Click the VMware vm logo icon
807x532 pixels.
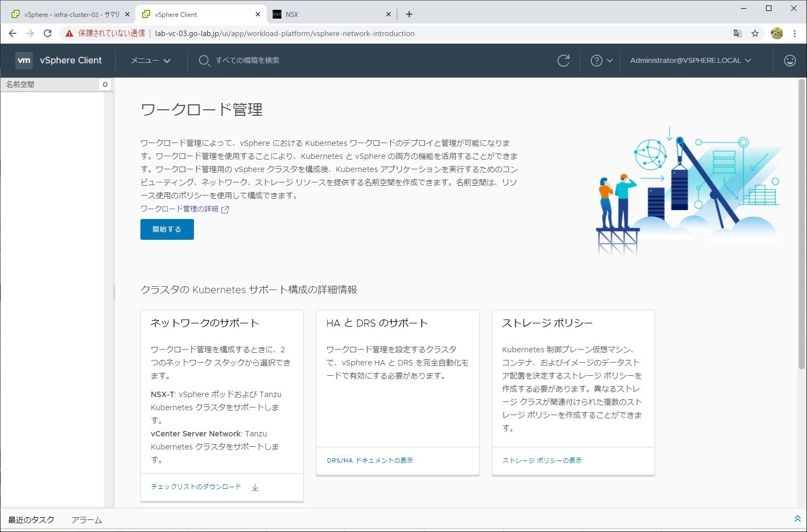pyautogui.click(x=24, y=61)
